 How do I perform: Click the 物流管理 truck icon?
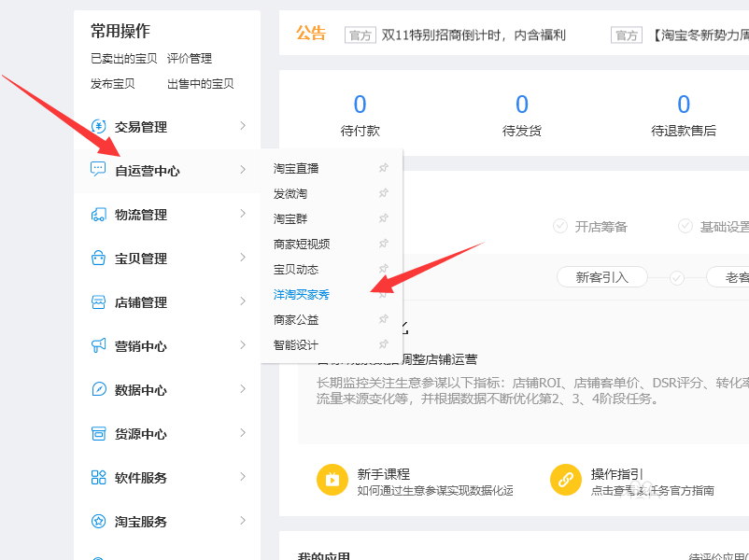(x=98, y=215)
